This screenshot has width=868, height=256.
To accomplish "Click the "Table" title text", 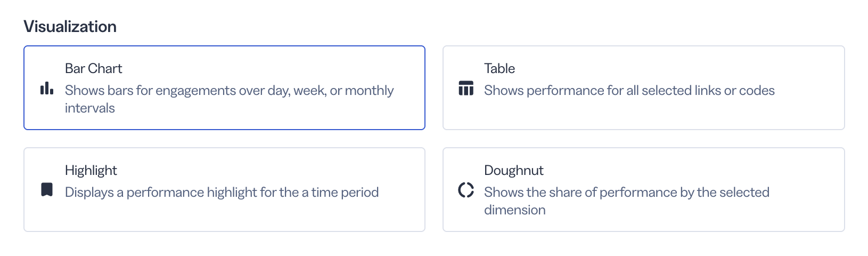I will pyautogui.click(x=499, y=68).
